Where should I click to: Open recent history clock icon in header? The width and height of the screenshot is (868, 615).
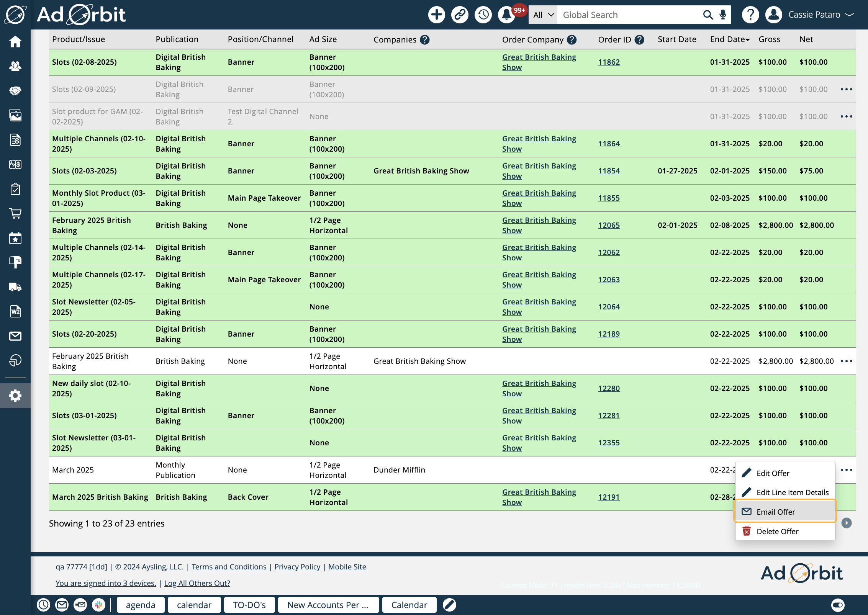point(483,15)
